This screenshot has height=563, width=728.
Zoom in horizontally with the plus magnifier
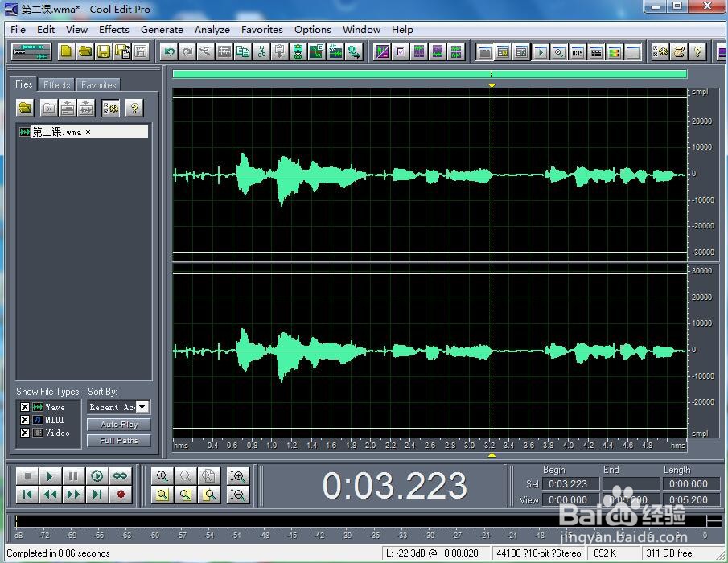[162, 476]
